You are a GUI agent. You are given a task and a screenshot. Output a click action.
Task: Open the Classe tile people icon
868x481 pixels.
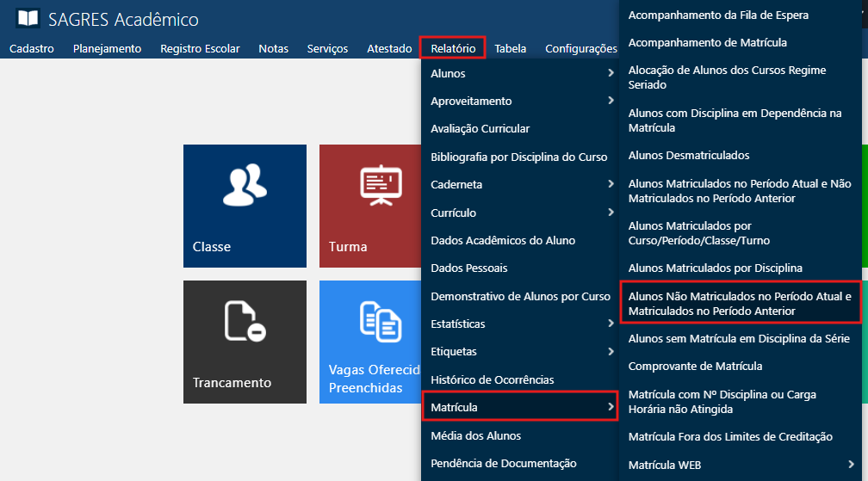click(245, 185)
